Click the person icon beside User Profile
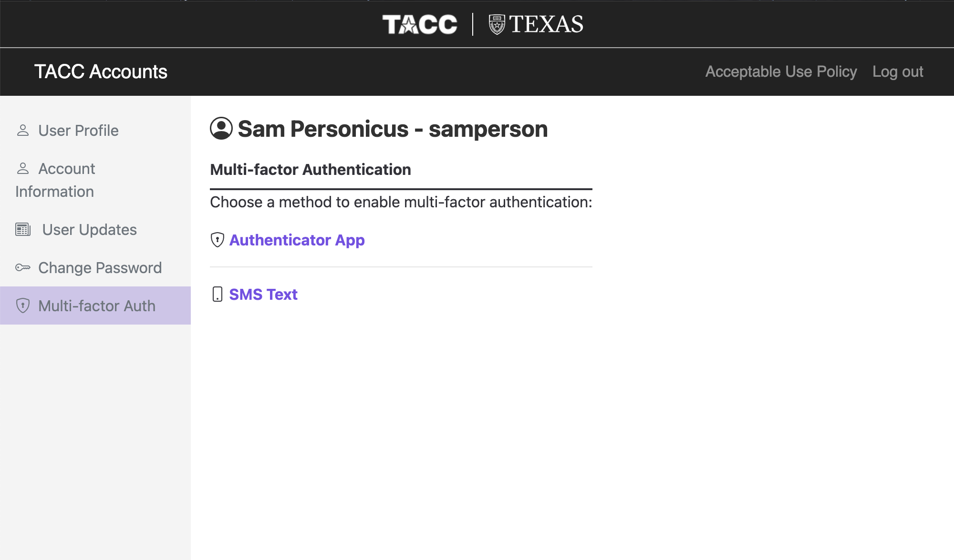Image resolution: width=954 pixels, height=560 pixels. pos(23,130)
